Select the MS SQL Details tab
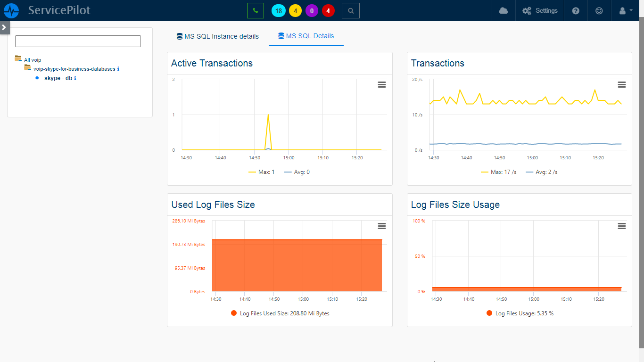 [x=306, y=36]
